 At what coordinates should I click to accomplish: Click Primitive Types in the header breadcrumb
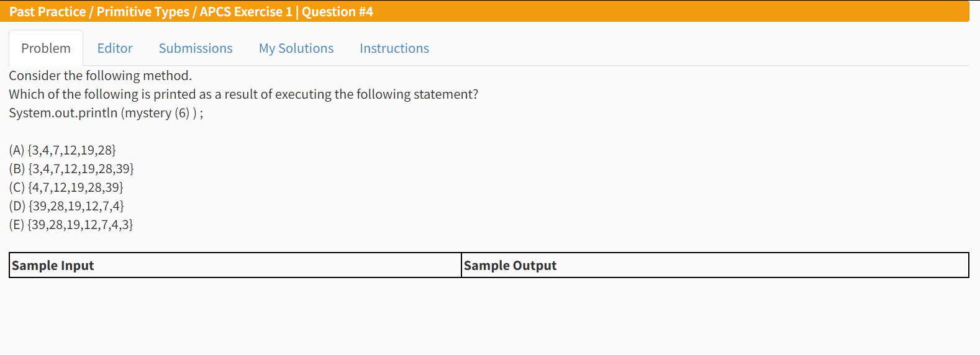143,12
